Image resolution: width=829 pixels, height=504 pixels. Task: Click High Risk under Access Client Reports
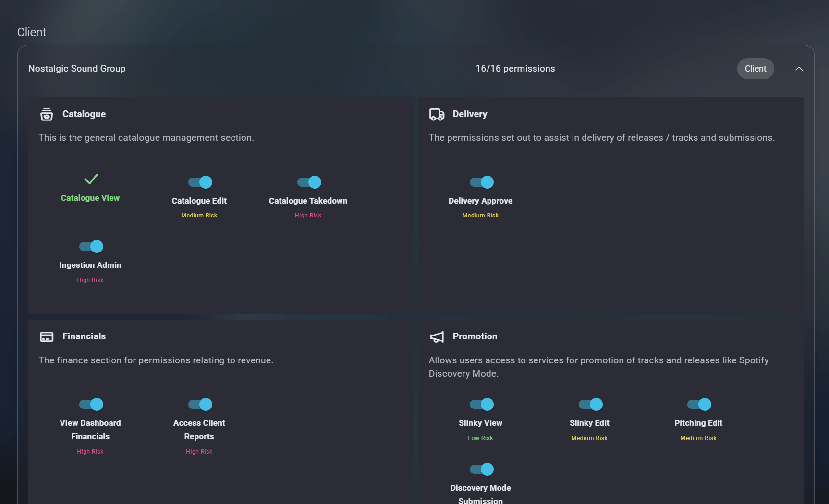tap(199, 452)
